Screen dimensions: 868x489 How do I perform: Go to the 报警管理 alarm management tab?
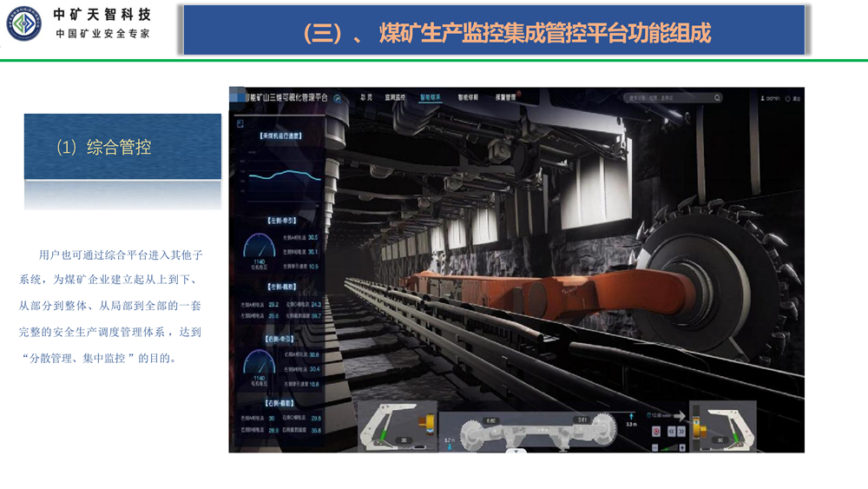(505, 98)
